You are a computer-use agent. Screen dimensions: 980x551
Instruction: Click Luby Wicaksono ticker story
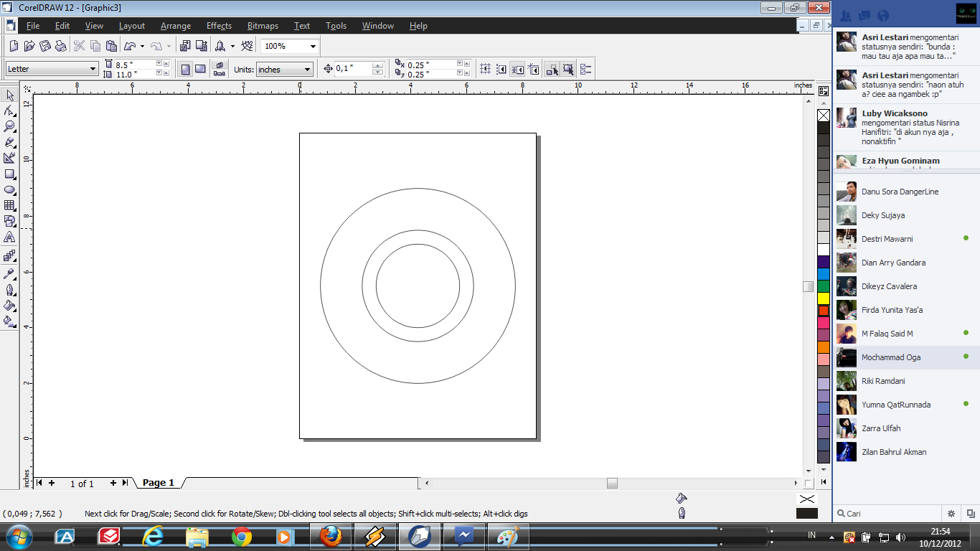905,127
